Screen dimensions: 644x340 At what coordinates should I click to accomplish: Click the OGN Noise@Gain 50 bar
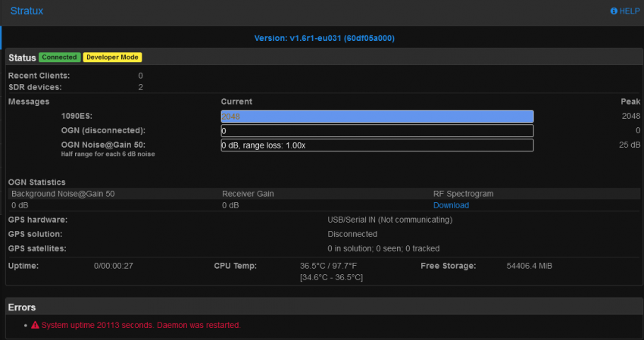pos(377,145)
